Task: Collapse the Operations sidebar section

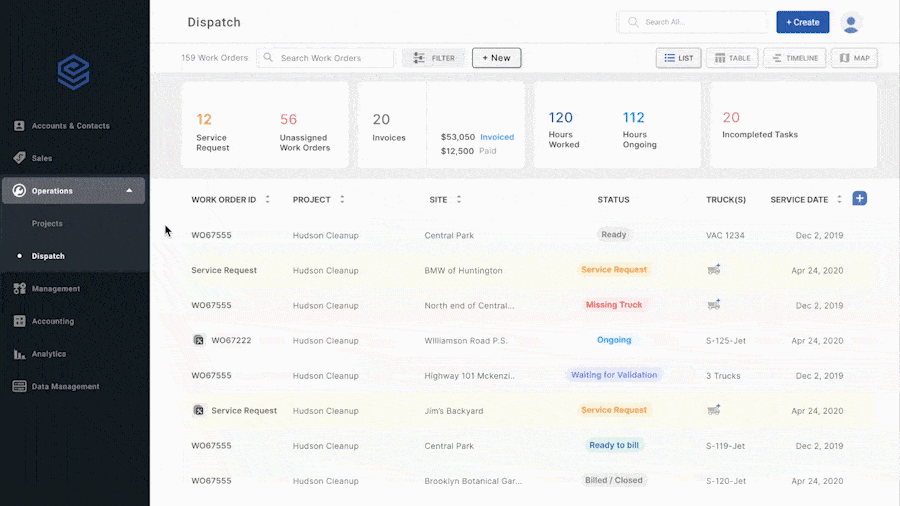Action: coord(129,191)
